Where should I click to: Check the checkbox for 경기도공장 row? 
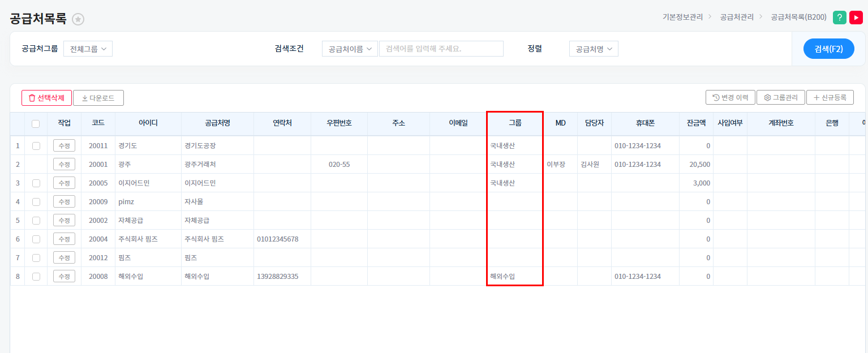36,145
